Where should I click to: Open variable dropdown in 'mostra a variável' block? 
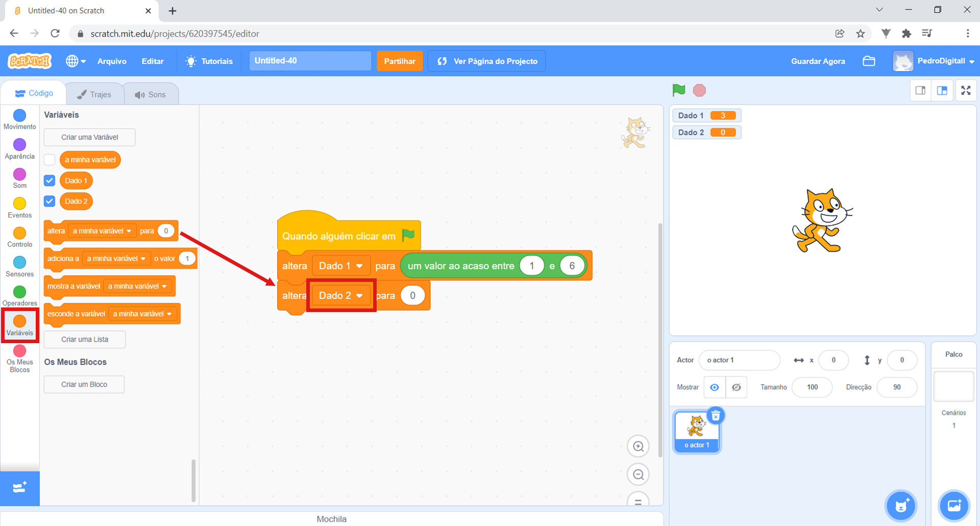click(137, 286)
